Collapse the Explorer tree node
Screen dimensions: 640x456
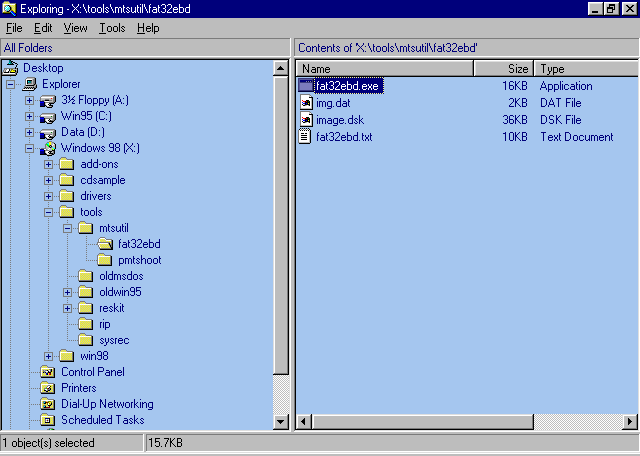pyautogui.click(x=10, y=85)
